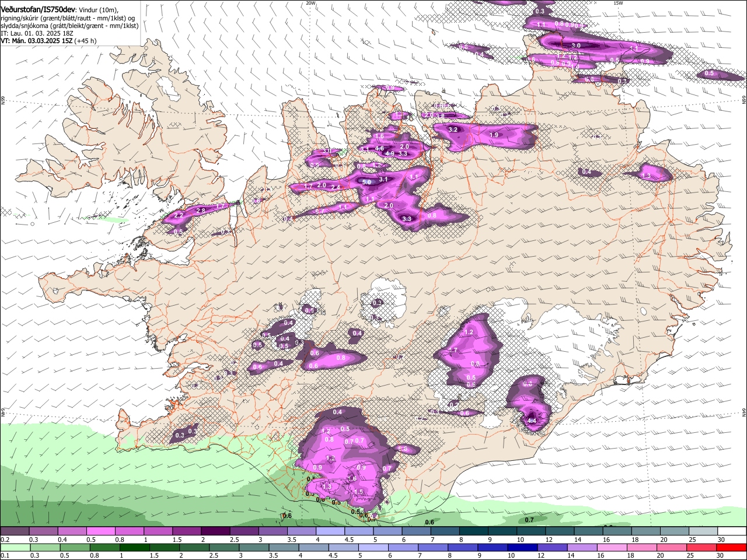Click the 'VT: Mán. 03.03.2025 15Z (+45 h)' line
The height and width of the screenshot is (560, 747).
(48, 41)
